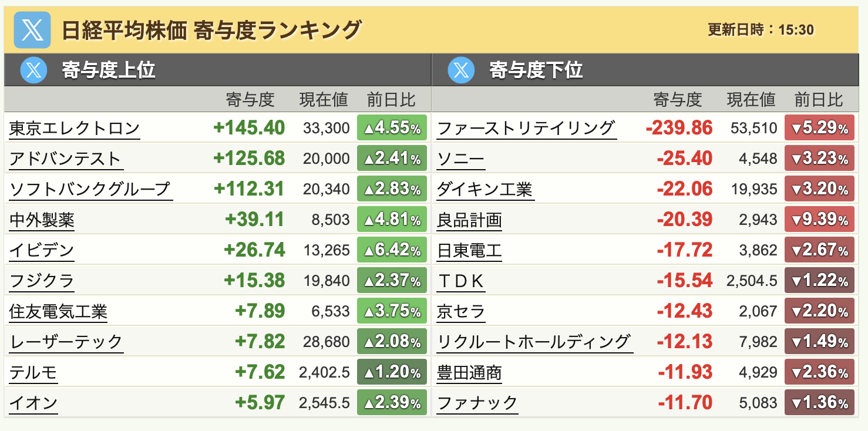Click the 前日比 header in top contributors table
868x431 pixels.
(391, 100)
